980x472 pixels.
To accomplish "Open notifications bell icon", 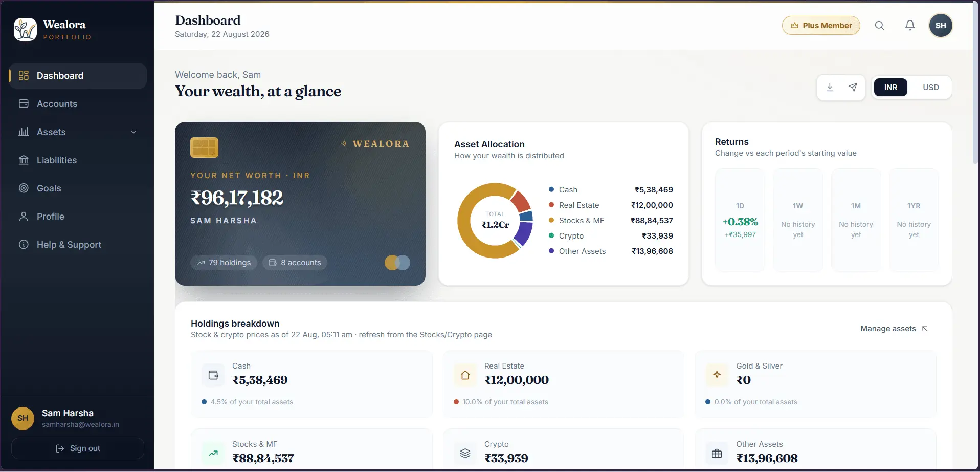I will point(910,26).
